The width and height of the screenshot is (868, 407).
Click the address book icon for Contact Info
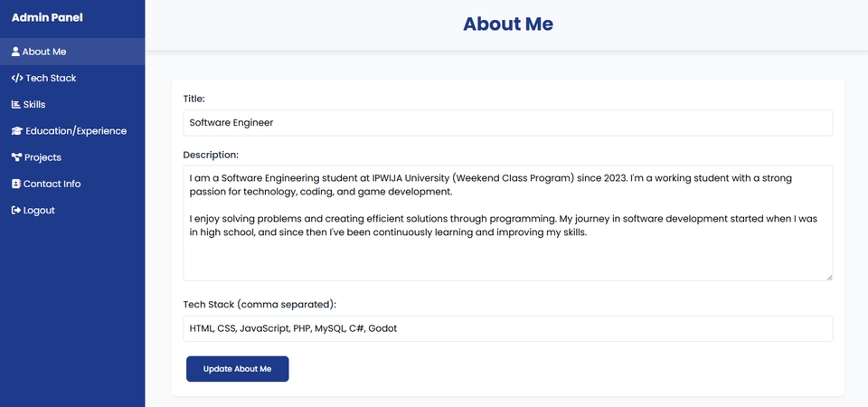pyautogui.click(x=16, y=184)
